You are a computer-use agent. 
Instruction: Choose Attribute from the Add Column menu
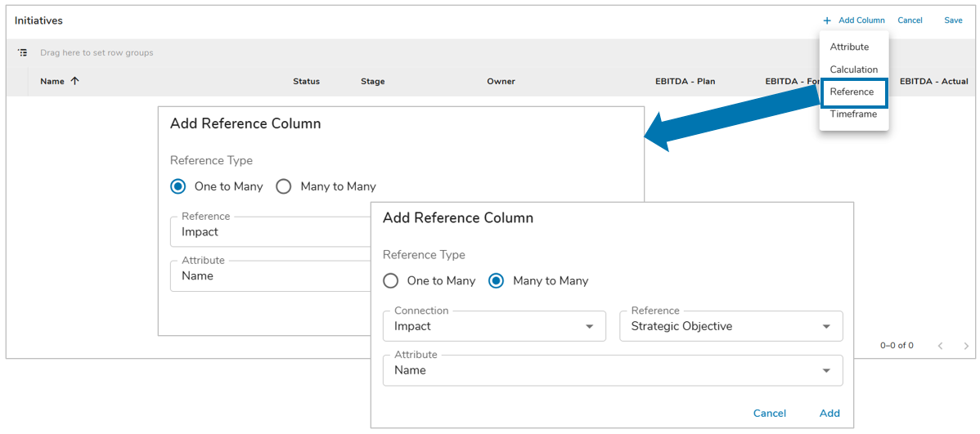click(849, 47)
